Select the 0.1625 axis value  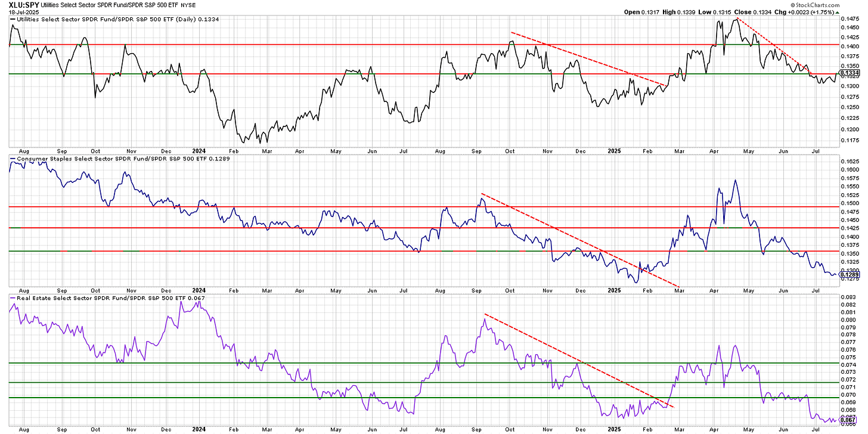(x=850, y=161)
